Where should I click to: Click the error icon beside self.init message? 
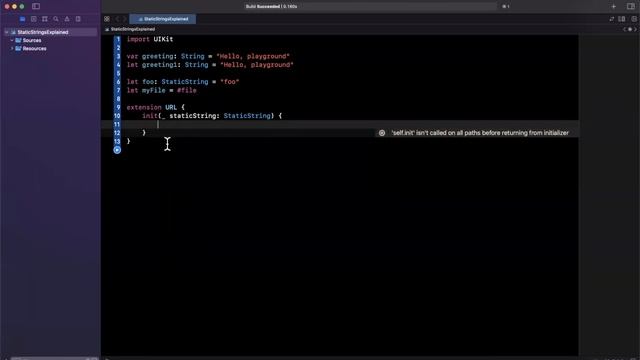point(382,133)
